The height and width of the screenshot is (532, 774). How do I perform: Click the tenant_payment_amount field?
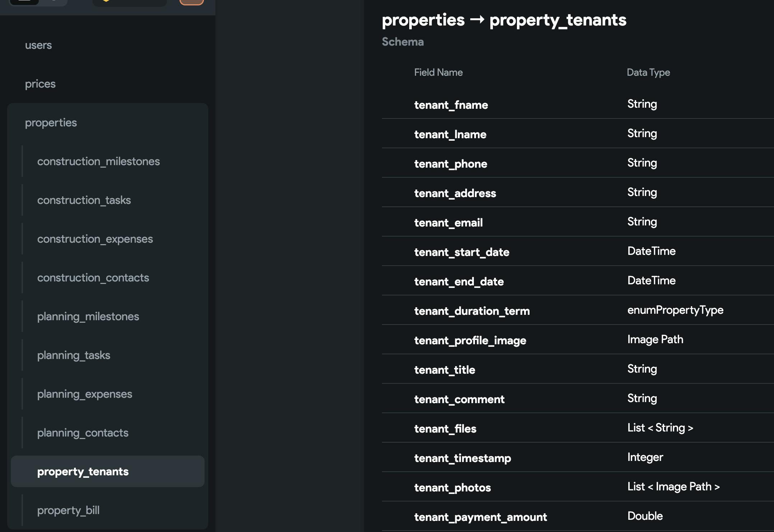click(480, 517)
